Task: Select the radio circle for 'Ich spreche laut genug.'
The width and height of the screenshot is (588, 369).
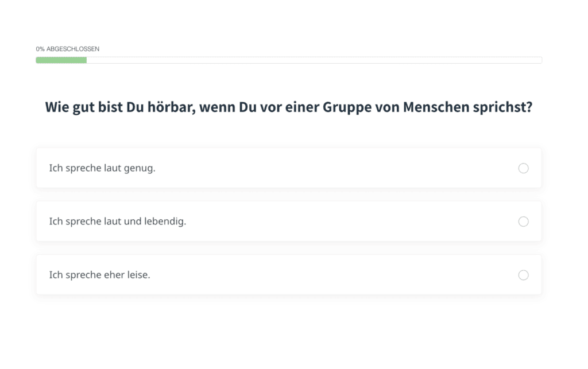Action: click(523, 168)
